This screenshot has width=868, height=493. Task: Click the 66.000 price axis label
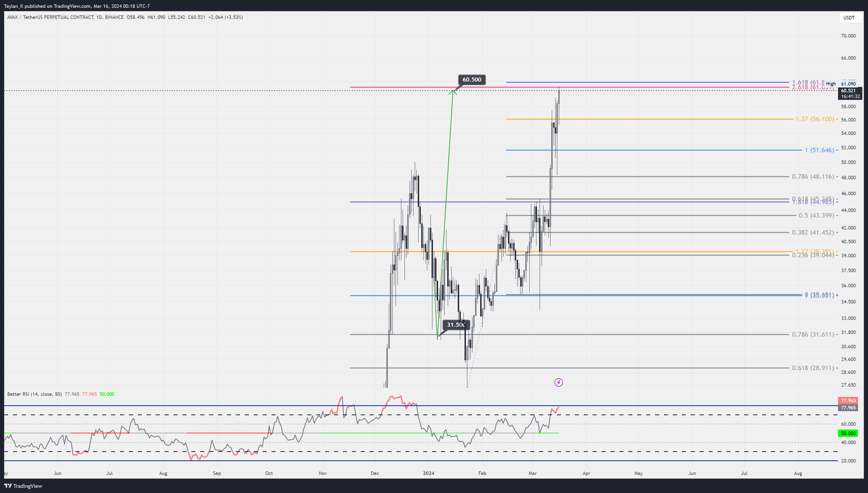pyautogui.click(x=848, y=58)
